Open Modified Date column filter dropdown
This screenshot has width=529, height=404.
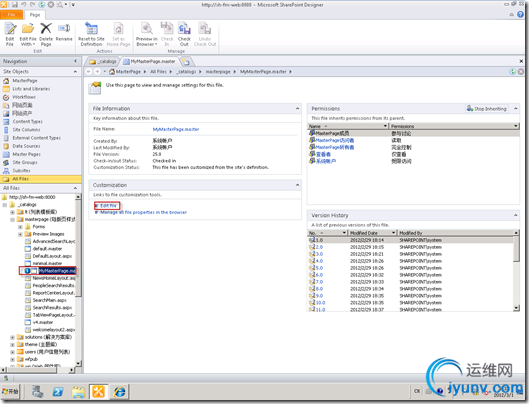click(393, 233)
